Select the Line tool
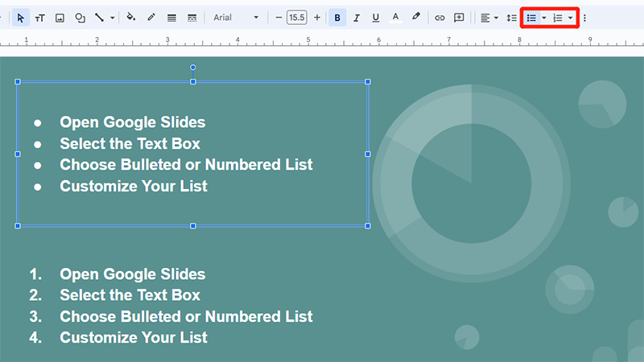The image size is (644, 362). (x=99, y=18)
